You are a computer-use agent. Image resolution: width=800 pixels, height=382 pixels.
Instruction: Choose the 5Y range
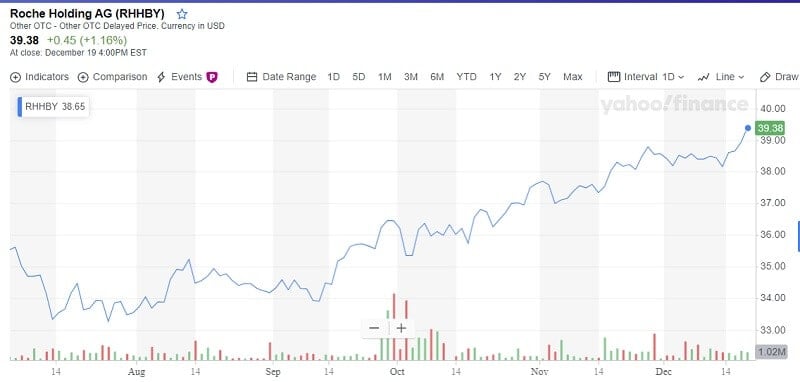tap(544, 77)
